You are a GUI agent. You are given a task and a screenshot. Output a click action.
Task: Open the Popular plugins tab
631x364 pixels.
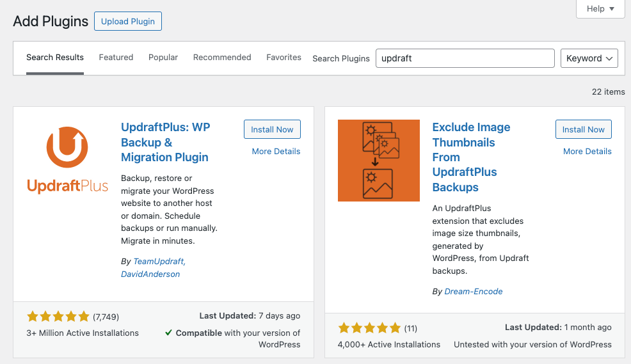point(163,58)
